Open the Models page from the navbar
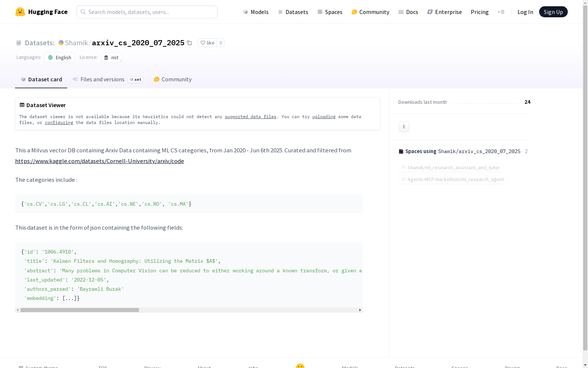The width and height of the screenshot is (588, 368). pos(256,12)
